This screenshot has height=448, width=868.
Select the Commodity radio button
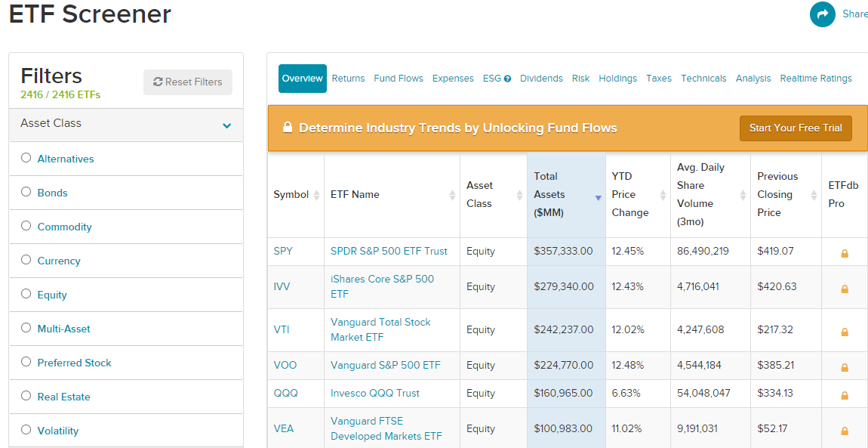pos(26,225)
